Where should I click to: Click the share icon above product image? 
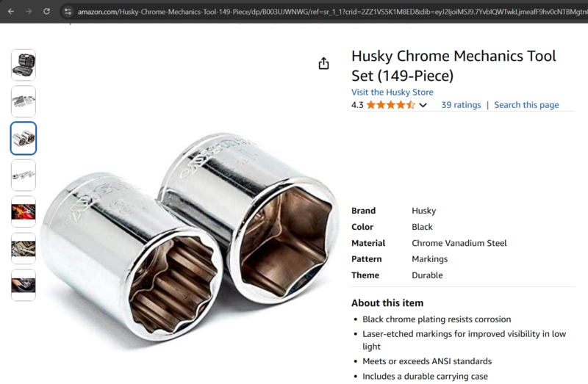323,64
